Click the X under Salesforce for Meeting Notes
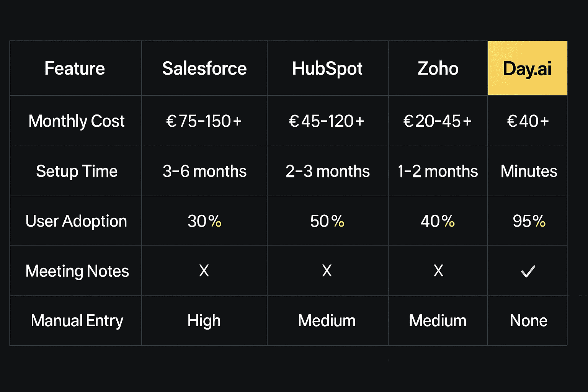The height and width of the screenshot is (392, 588). pos(204,271)
